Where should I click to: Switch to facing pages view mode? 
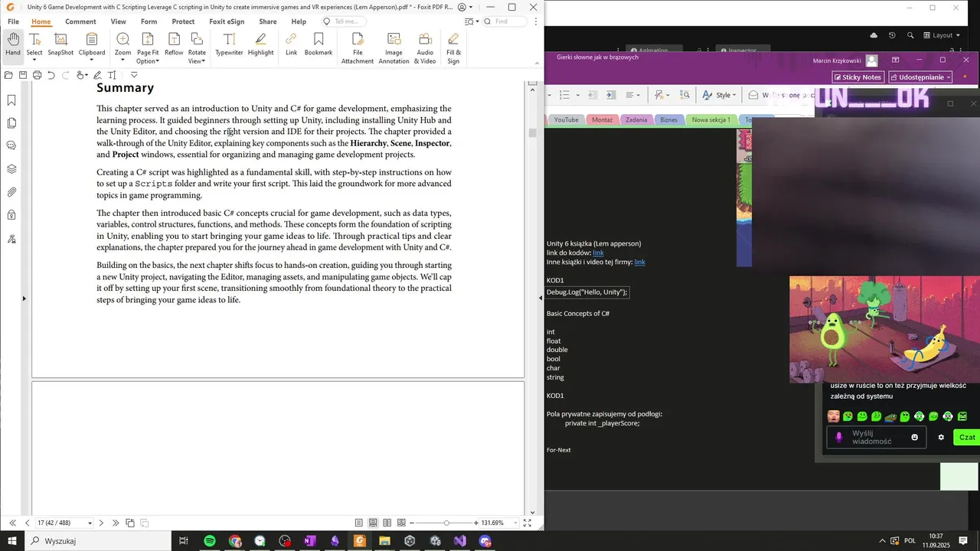point(387,523)
